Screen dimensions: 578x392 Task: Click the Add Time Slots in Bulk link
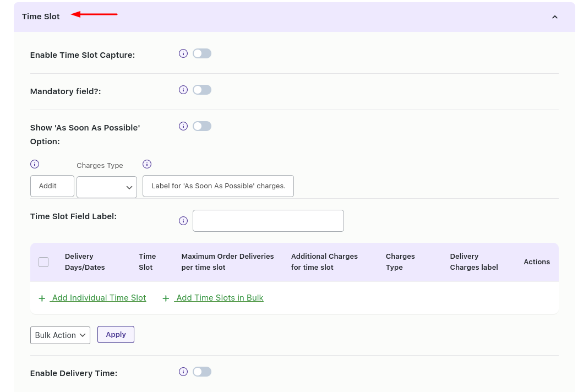(220, 298)
